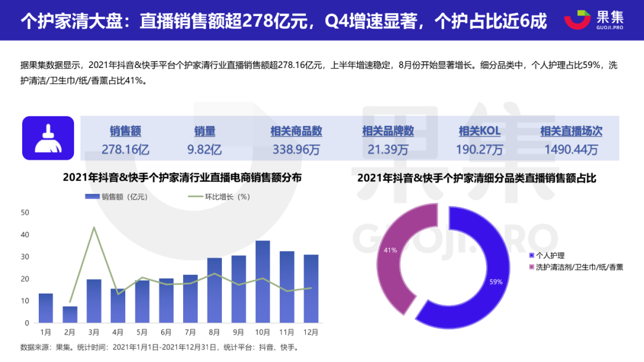Viewport: 644px width, 362px height.
Task: Select the 数据来源 footnote text
Action: tap(160, 347)
